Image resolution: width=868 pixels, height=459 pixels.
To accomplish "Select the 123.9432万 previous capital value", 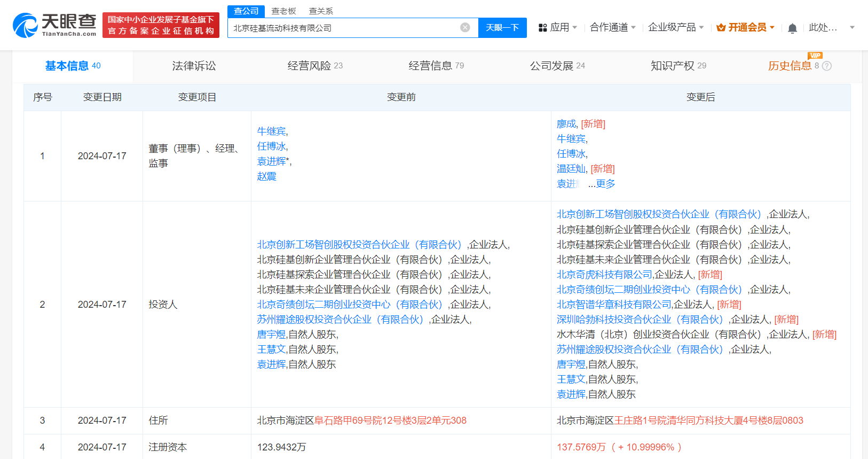I will coord(281,447).
